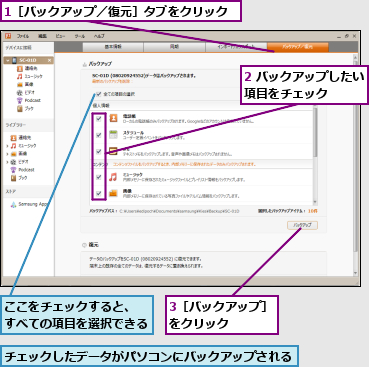Open the ツール menu

click(x=80, y=36)
